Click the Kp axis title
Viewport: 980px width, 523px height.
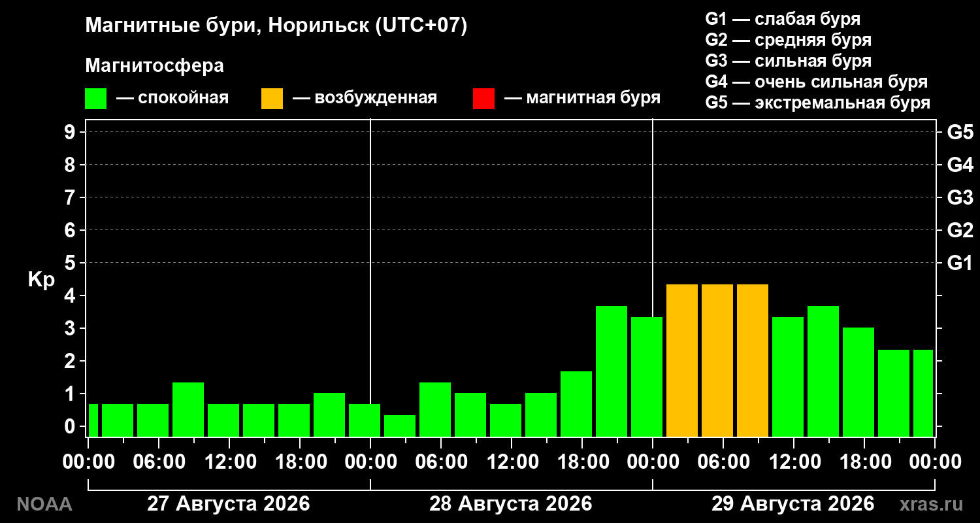41,280
